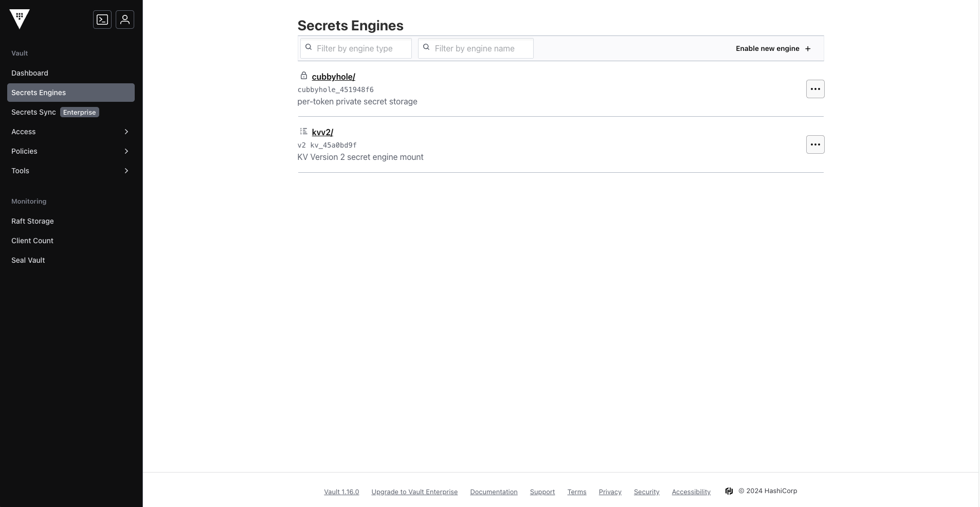Click Upgrade to Vault Enterprise link

point(414,492)
